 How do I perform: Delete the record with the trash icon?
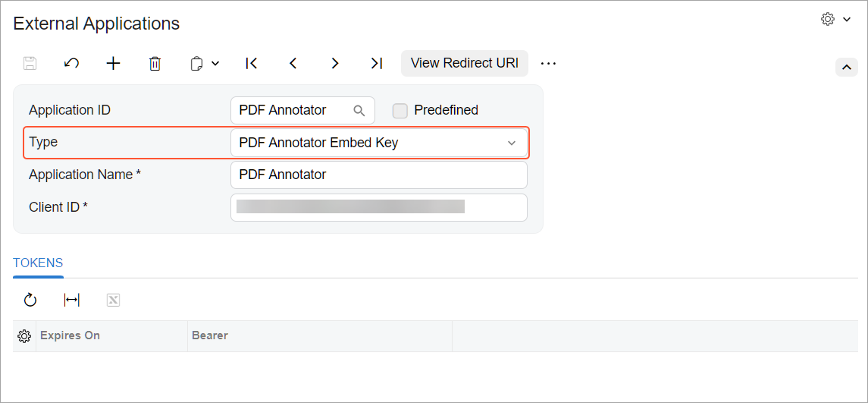pos(155,63)
